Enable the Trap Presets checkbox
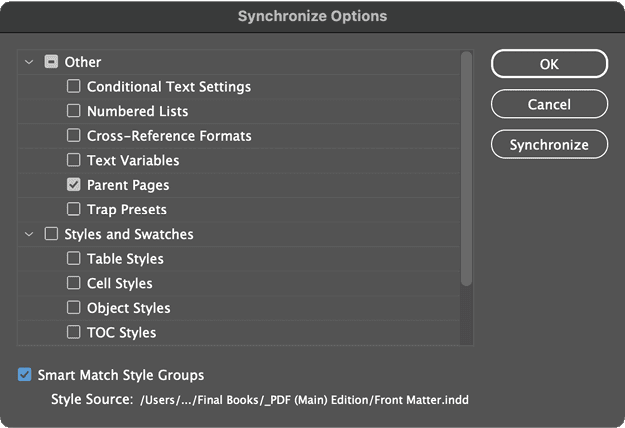This screenshot has width=625, height=428. 74,209
